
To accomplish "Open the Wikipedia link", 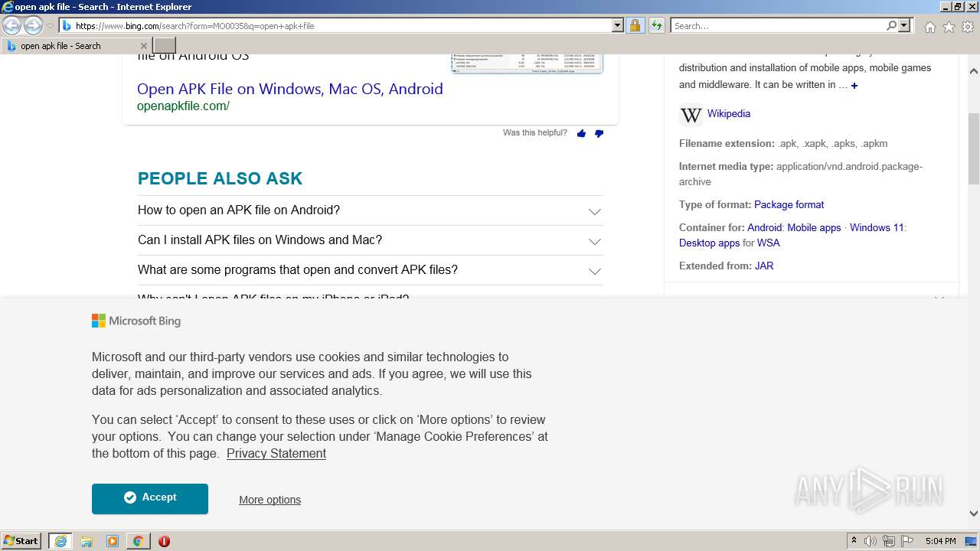I will 729,113.
